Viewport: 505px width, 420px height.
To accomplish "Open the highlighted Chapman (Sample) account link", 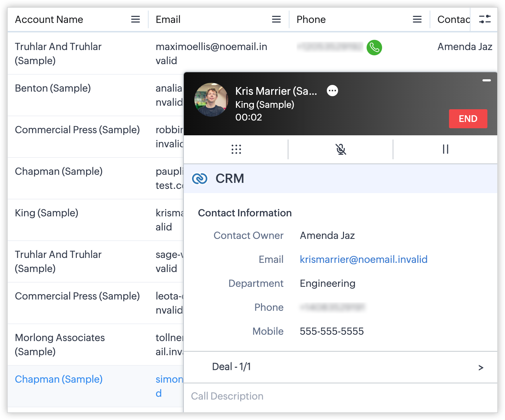I will point(59,379).
